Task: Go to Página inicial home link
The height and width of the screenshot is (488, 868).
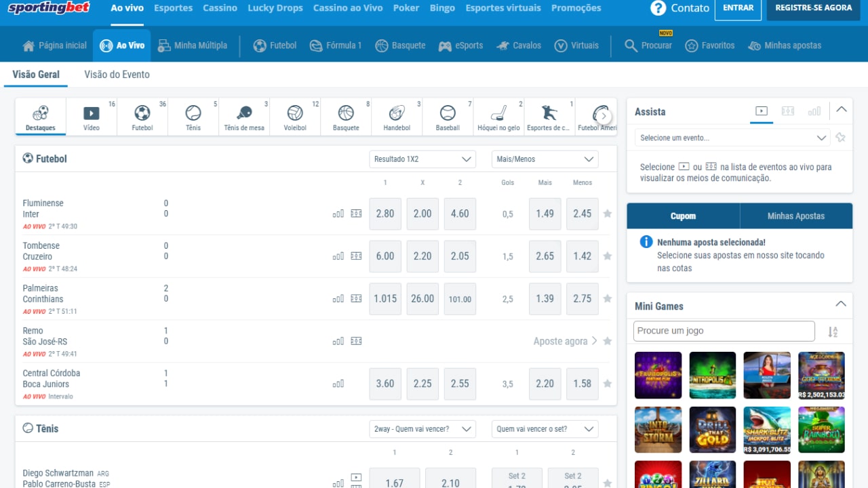Action: [x=55, y=45]
